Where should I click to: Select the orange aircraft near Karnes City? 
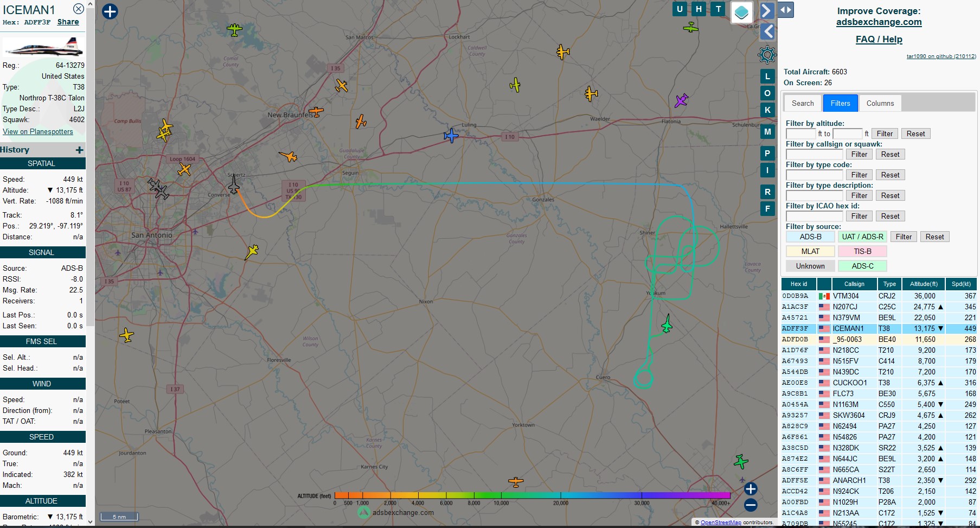[516, 481]
